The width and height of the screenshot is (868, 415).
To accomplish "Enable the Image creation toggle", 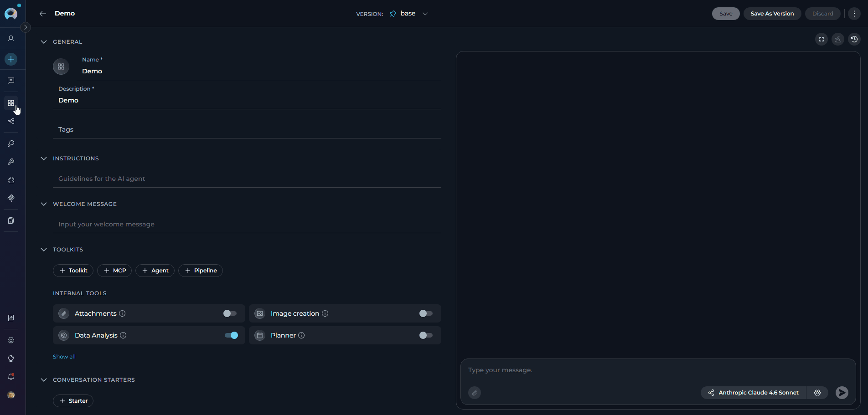I will click(x=426, y=313).
